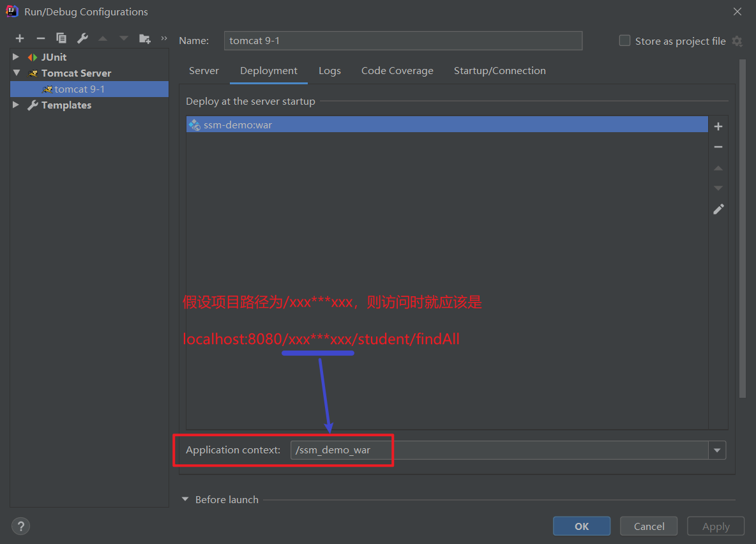Open edit templates wrench icon
Screen dimensions: 756x544
82,38
